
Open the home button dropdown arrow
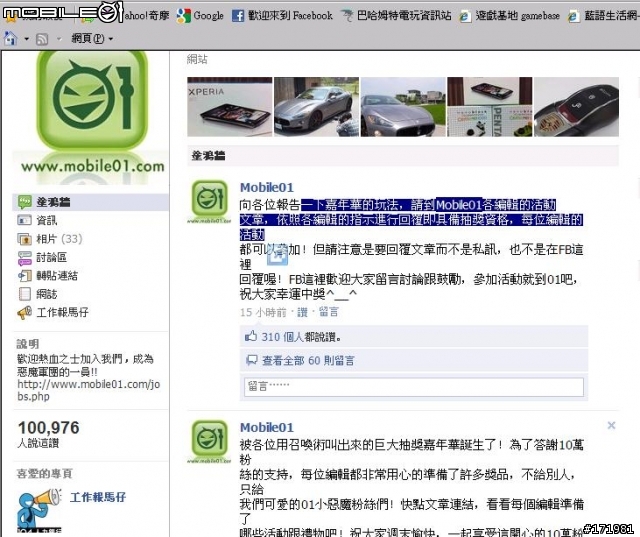click(27, 39)
